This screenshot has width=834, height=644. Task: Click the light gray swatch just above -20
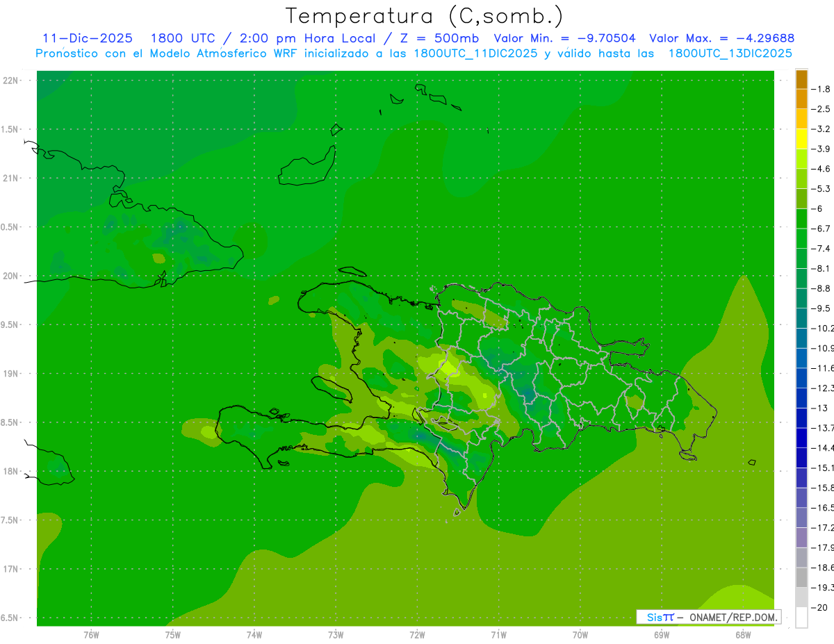(x=801, y=597)
